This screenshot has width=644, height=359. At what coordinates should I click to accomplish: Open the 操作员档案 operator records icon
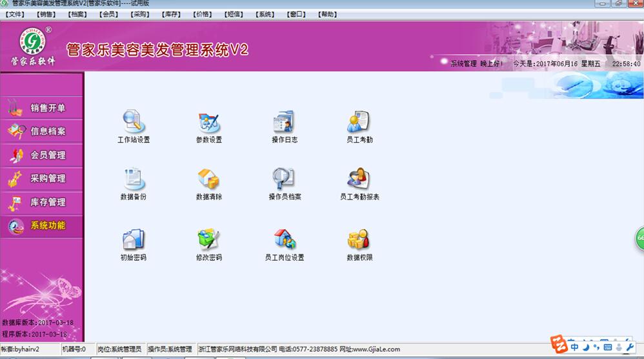tap(284, 179)
